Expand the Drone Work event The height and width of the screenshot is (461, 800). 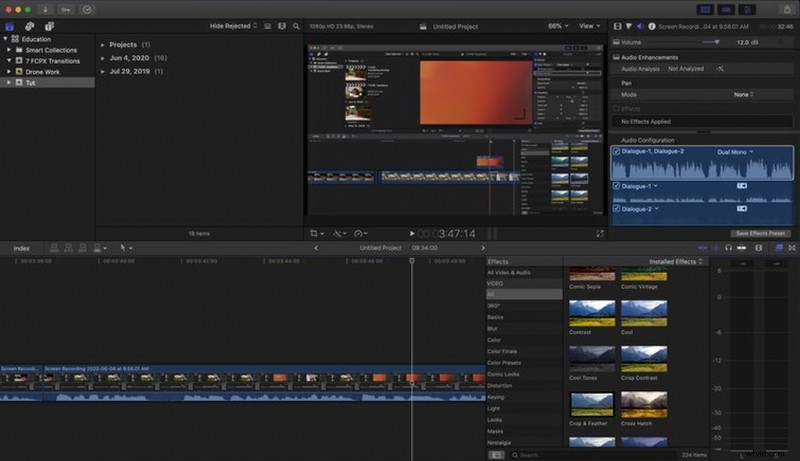tap(9, 72)
